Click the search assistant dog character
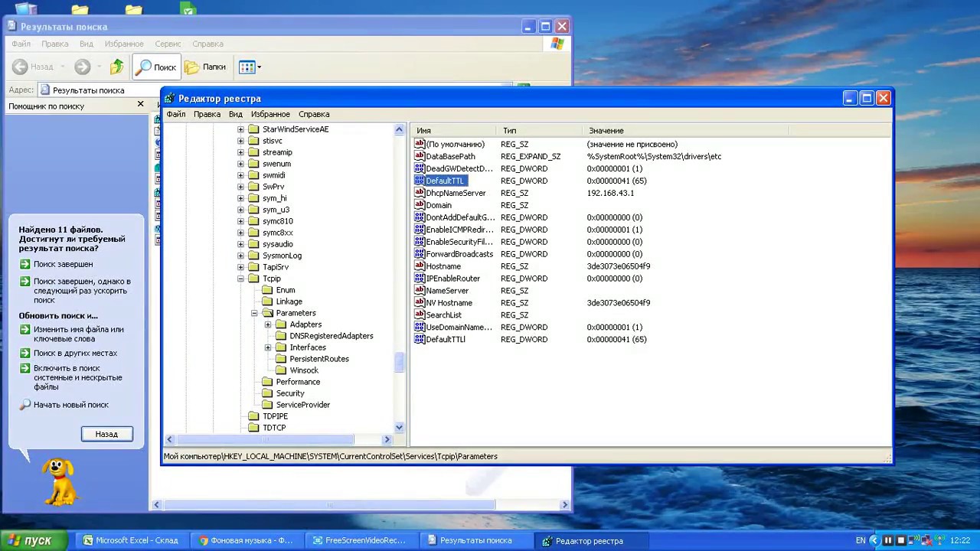This screenshot has width=980, height=551. 58,481
